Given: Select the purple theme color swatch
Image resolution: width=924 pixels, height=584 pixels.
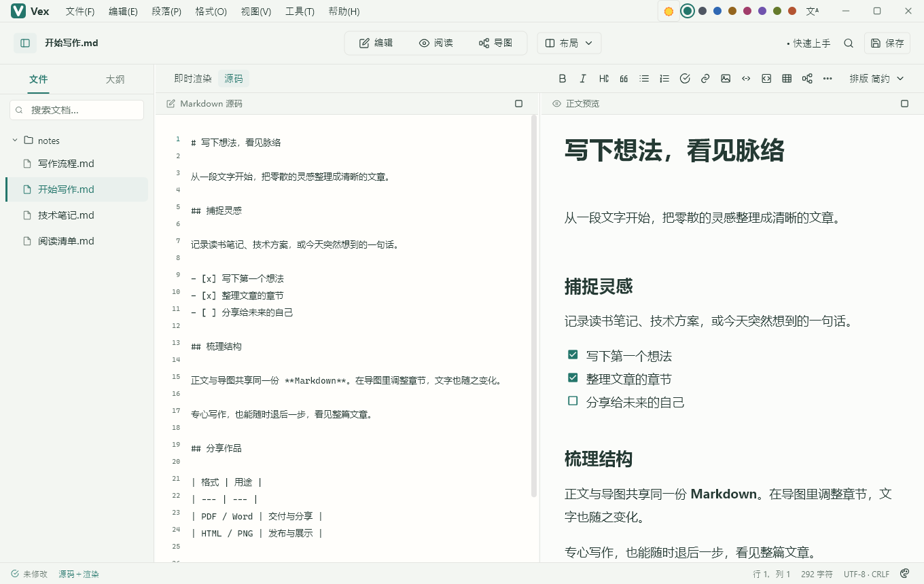Looking at the screenshot, I should tap(762, 11).
